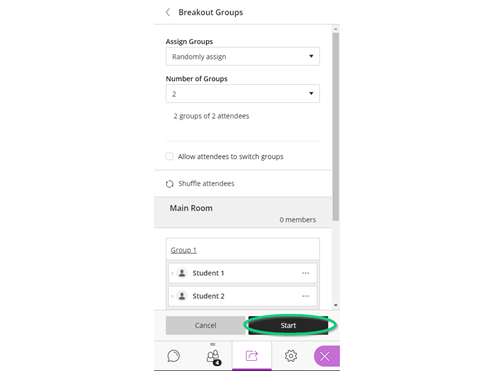Enable Allow attendees to switch groups

169,156
